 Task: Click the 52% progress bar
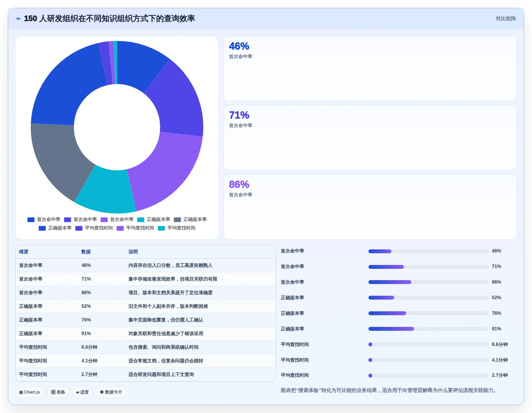(x=428, y=298)
